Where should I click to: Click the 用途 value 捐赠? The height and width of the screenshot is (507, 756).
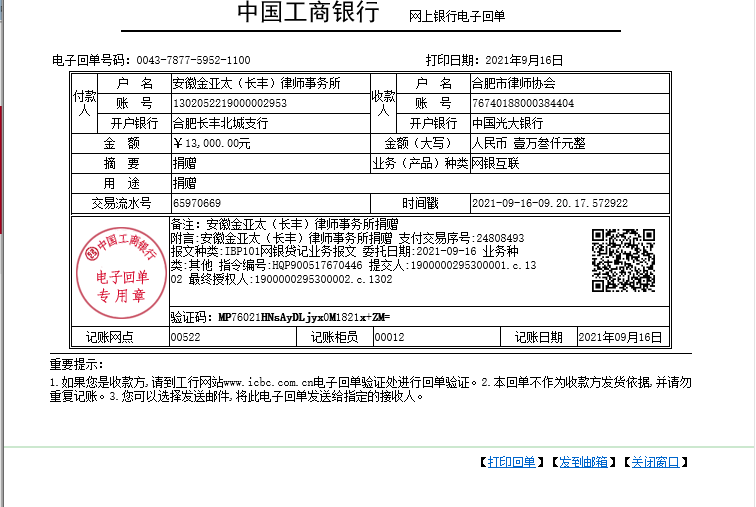click(x=185, y=183)
